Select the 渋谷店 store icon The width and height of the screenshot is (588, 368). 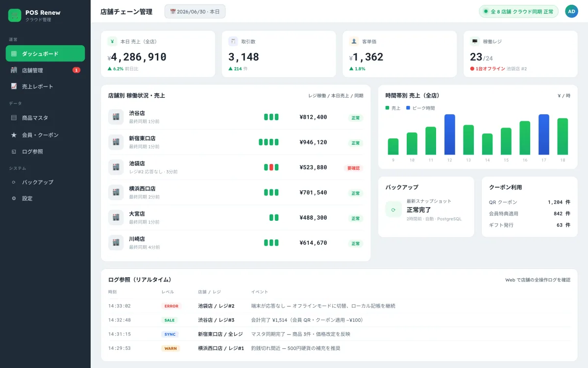(116, 117)
